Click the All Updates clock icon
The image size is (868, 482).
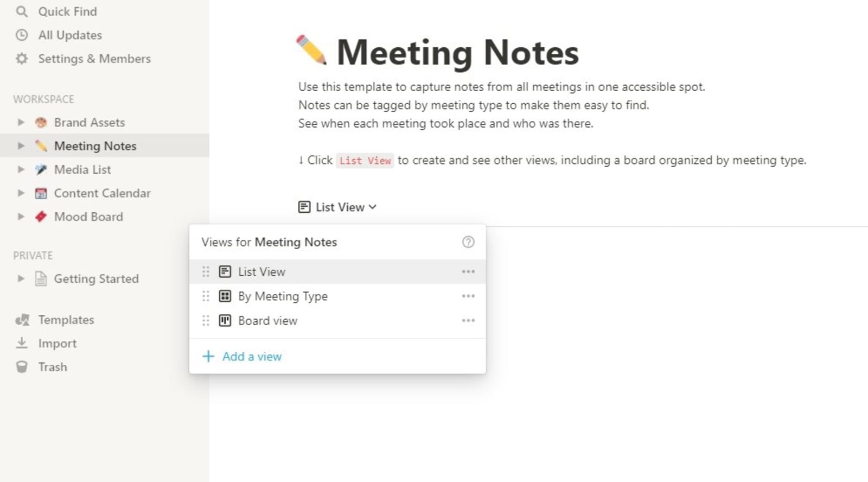point(22,35)
